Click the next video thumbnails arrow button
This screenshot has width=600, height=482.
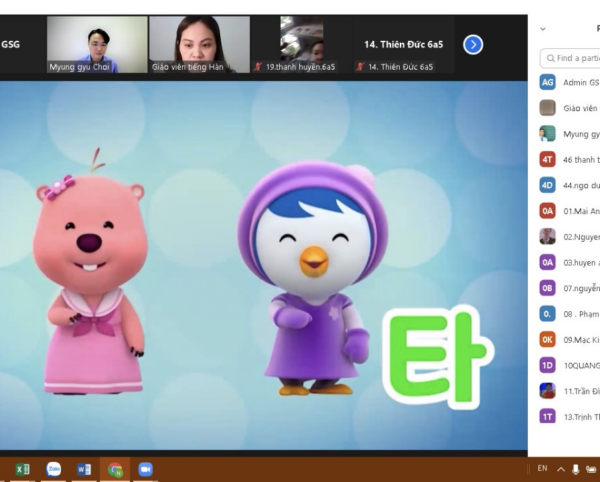[473, 44]
